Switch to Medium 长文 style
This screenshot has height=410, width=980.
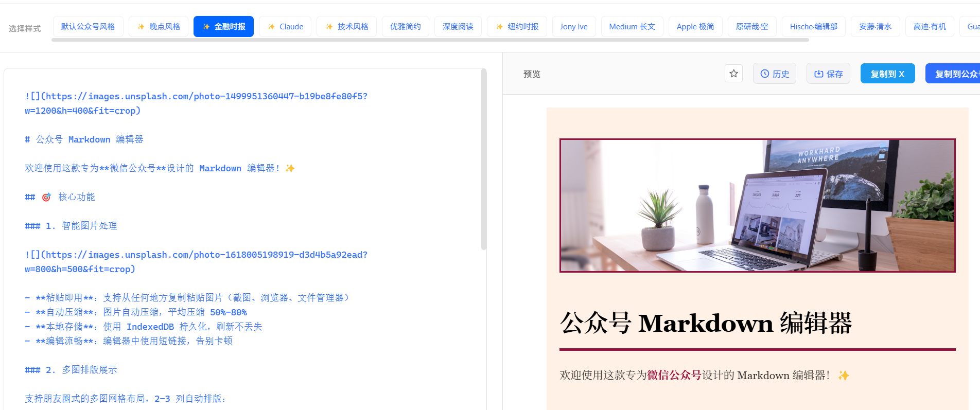tap(632, 27)
